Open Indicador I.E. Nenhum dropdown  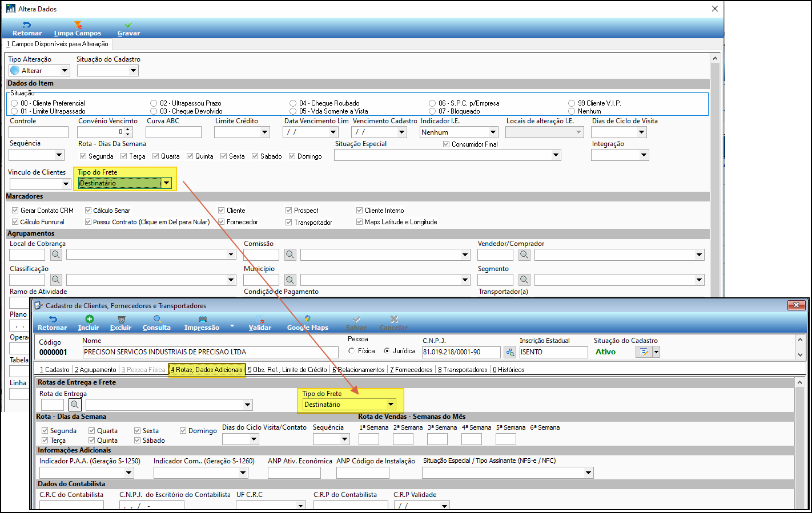(493, 132)
